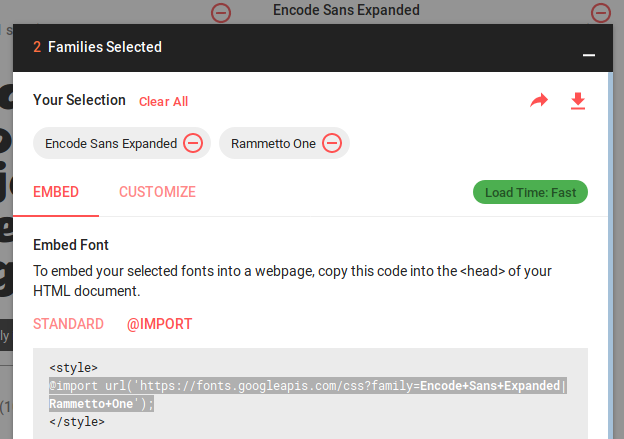624x439 pixels.
Task: Share the selection via arrow icon
Action: pyautogui.click(x=539, y=100)
